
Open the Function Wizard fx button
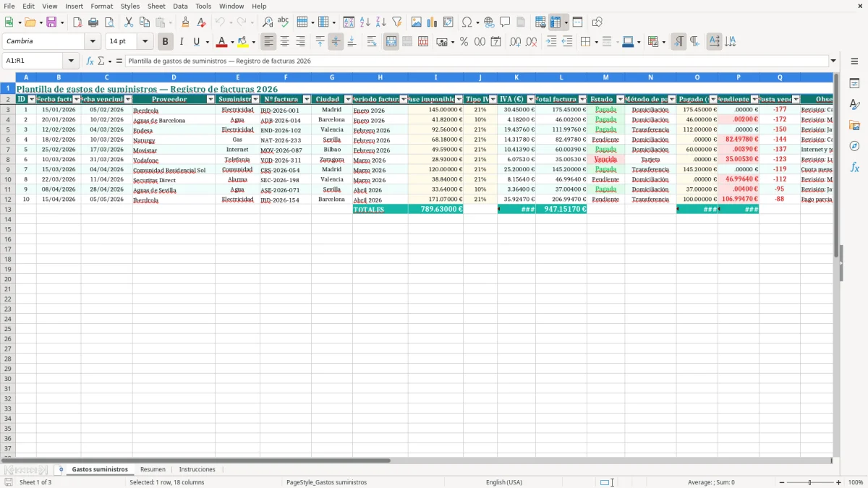[90, 61]
